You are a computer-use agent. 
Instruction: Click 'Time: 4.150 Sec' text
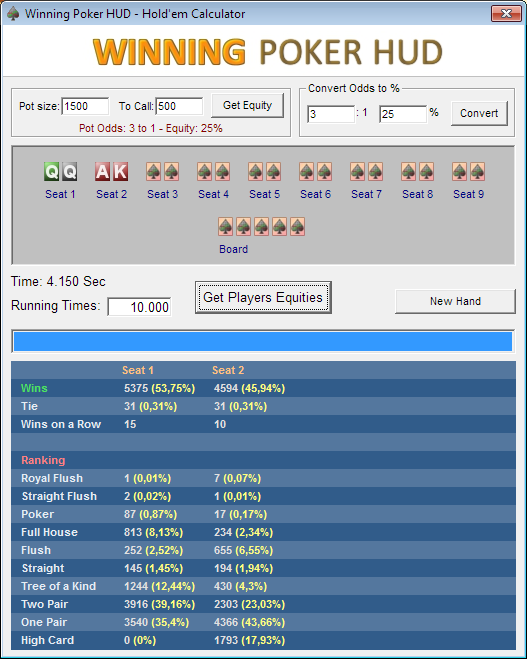point(58,281)
